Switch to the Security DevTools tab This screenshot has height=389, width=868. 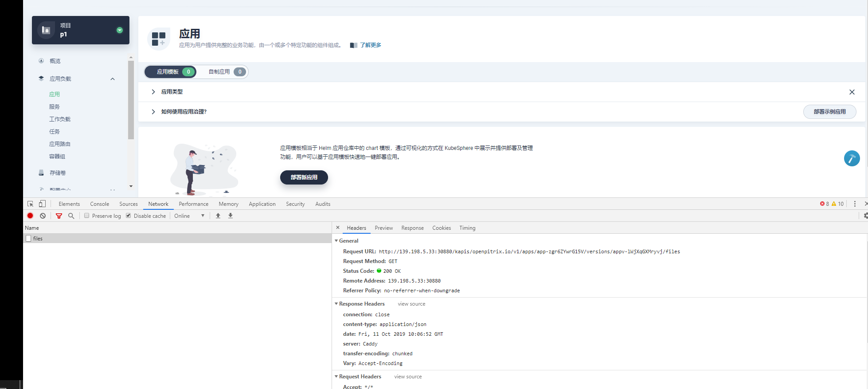295,204
